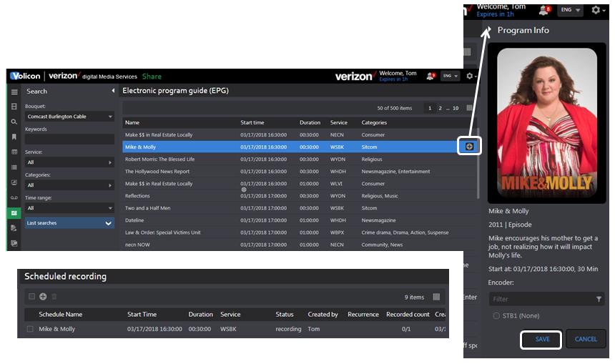615x364 pixels.
Task: Open ENG language dropdown in EPG header
Action: click(450, 76)
